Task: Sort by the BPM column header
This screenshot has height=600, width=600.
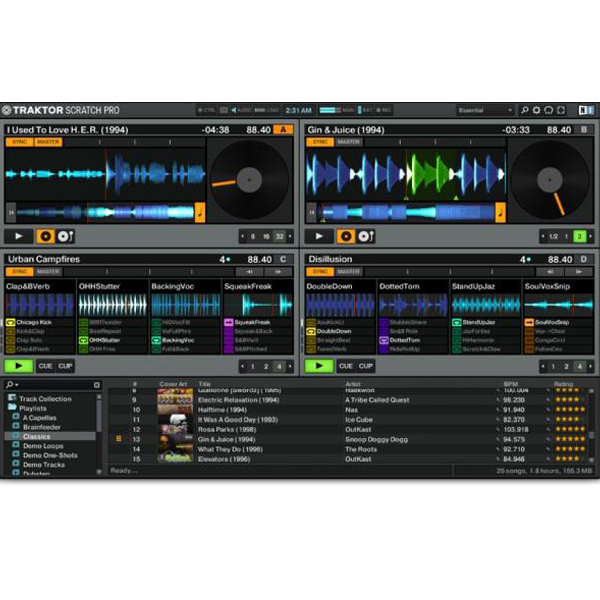Action: pos(510,384)
